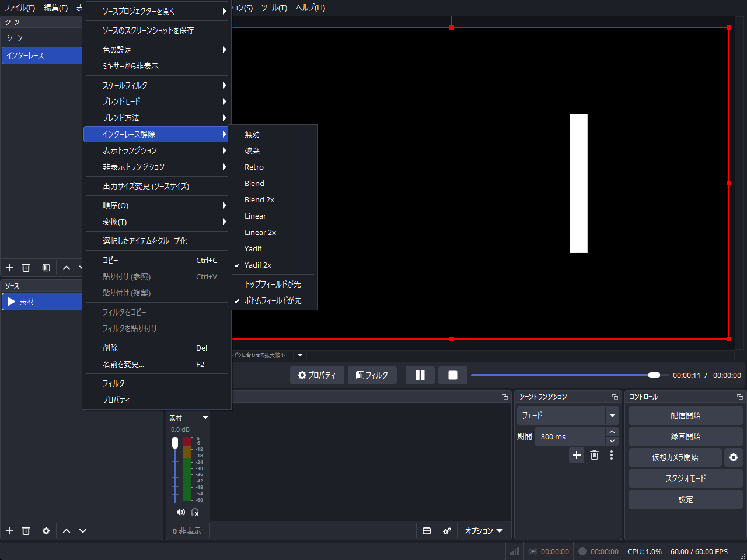Open advanced audio properties gear in the mixer
Image resolution: width=747 pixels, height=560 pixels.
coord(447,531)
